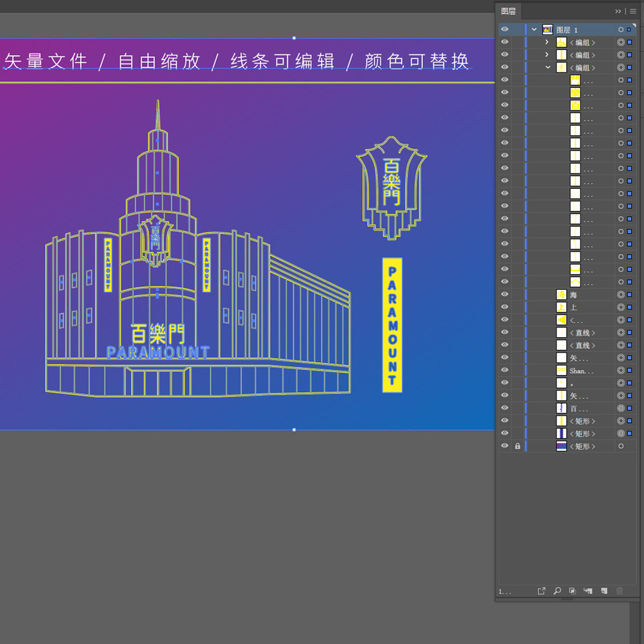Screen dimensions: 644x644
Task: Collapse the panel with the double-arrow icon
Action: [618, 11]
